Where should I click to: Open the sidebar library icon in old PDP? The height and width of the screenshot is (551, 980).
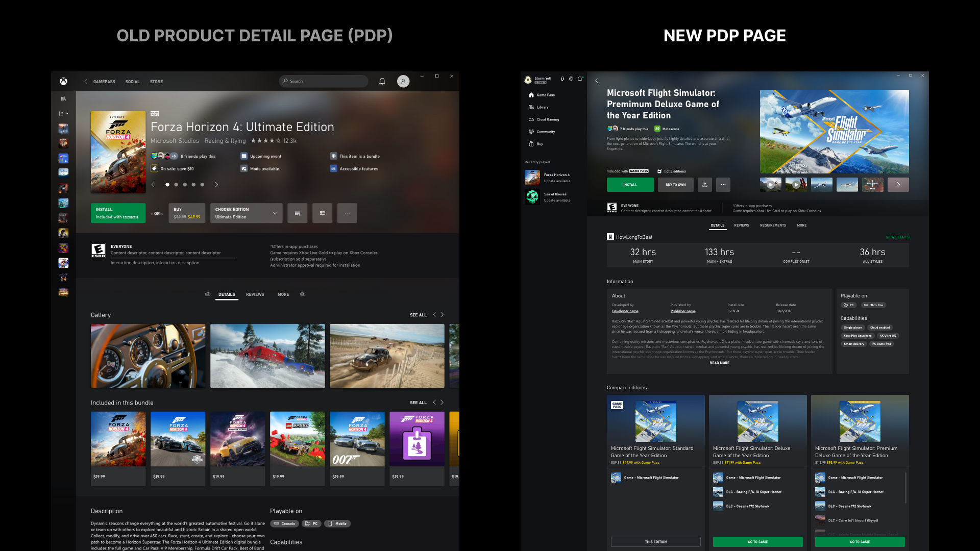pos(63,99)
